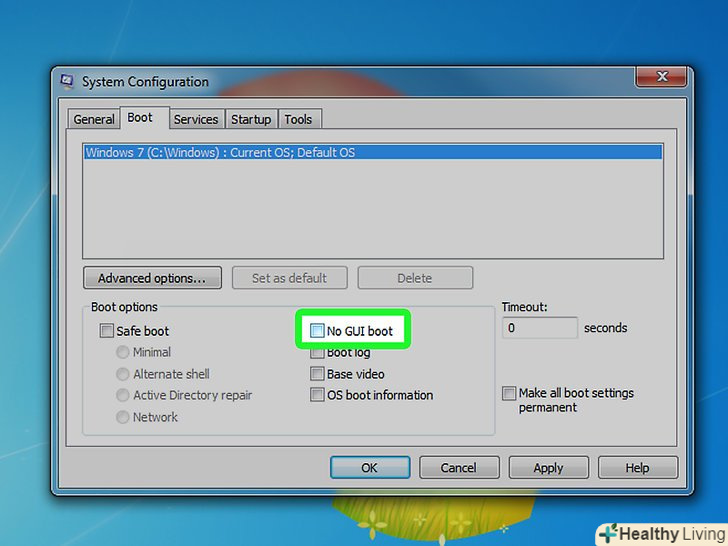This screenshot has height=546, width=728.
Task: Select the Windows 7 boot entry
Action: [x=373, y=153]
